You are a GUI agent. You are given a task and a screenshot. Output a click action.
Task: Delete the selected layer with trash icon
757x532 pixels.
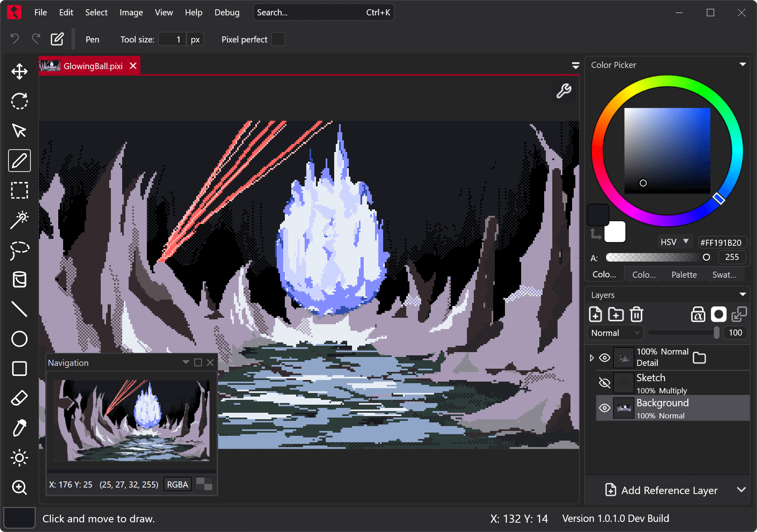[x=636, y=314]
